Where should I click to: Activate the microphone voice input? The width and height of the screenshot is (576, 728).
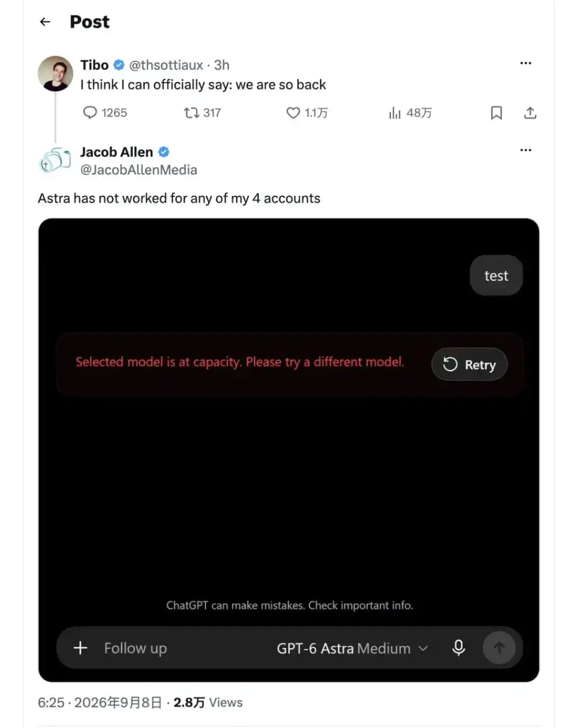(x=458, y=648)
